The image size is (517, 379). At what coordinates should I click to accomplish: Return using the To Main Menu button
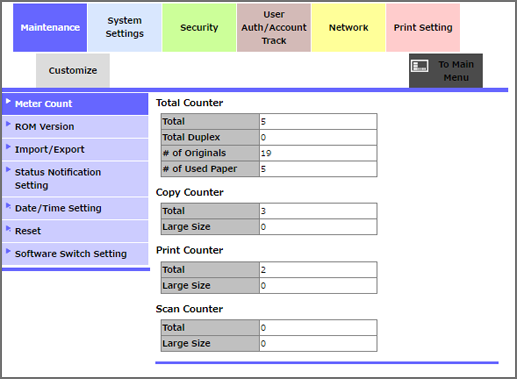pos(446,71)
